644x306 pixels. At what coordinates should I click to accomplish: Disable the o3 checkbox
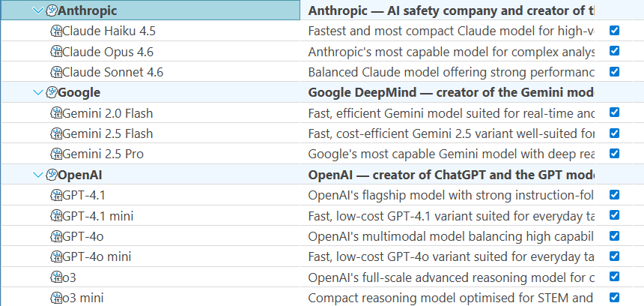[x=615, y=277]
